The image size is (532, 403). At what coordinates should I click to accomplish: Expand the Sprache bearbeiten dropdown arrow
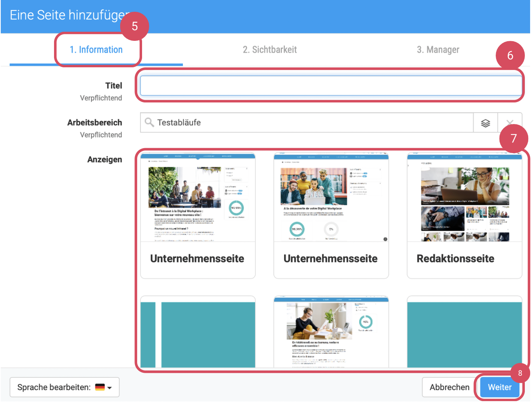110,388
